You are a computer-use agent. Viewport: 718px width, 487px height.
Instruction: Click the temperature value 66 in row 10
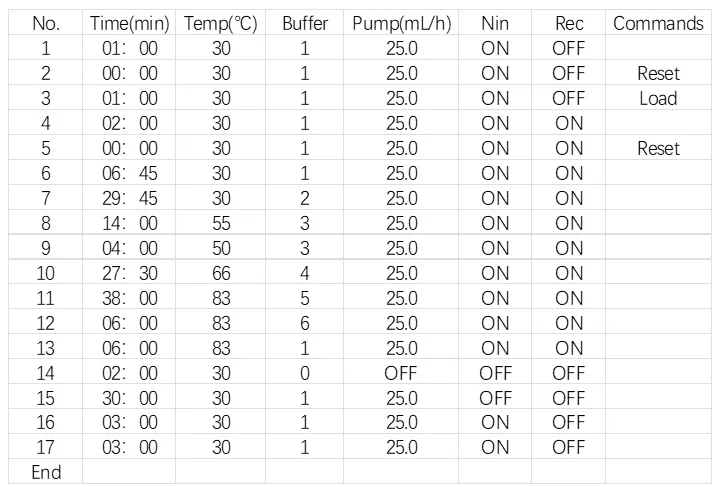221,273
